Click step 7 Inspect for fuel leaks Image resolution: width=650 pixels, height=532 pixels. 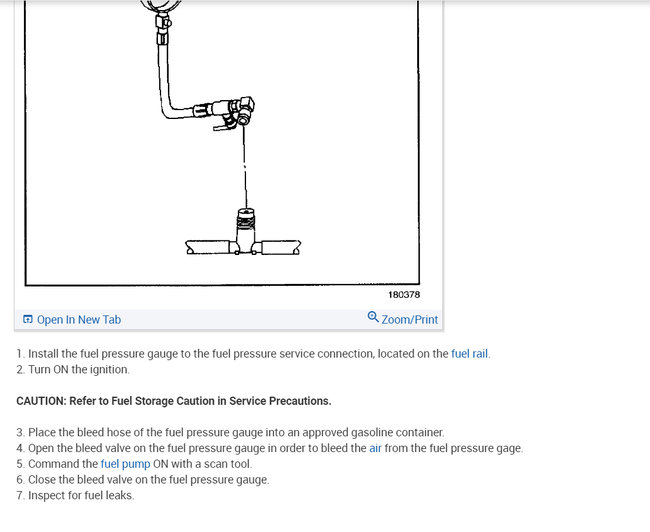(75, 496)
